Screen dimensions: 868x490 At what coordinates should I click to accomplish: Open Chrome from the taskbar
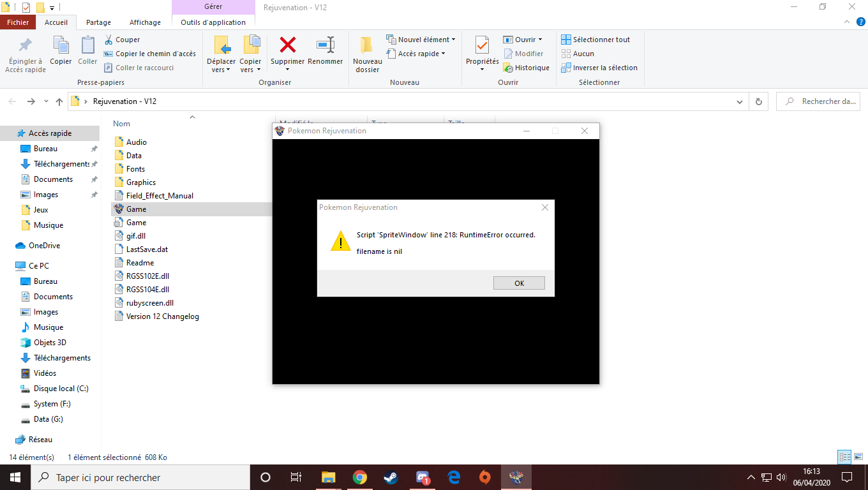(360, 477)
